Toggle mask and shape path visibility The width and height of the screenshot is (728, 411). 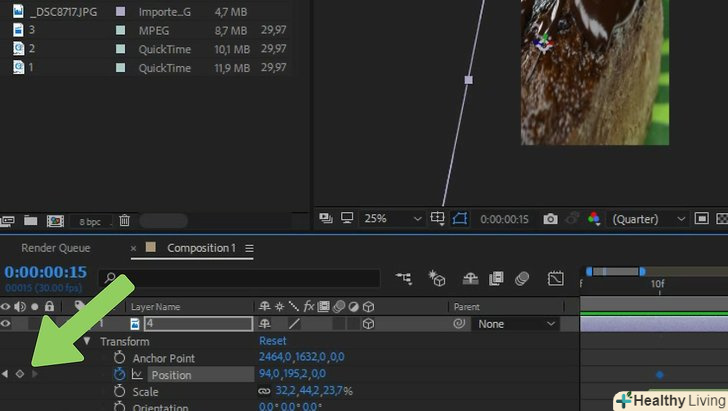coord(462,218)
